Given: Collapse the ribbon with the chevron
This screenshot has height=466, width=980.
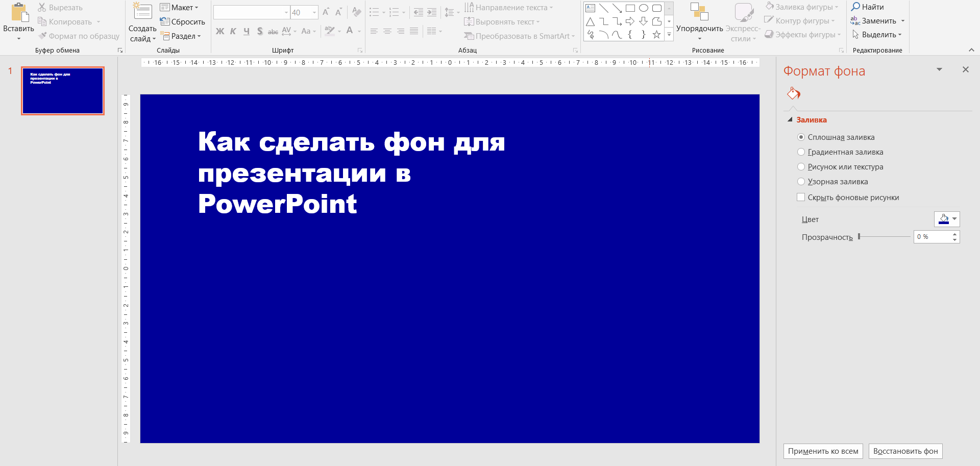Looking at the screenshot, I should [971, 50].
